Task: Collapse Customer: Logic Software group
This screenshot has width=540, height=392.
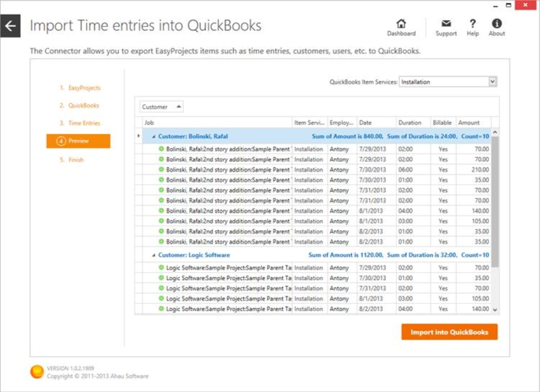Action: pyautogui.click(x=154, y=255)
